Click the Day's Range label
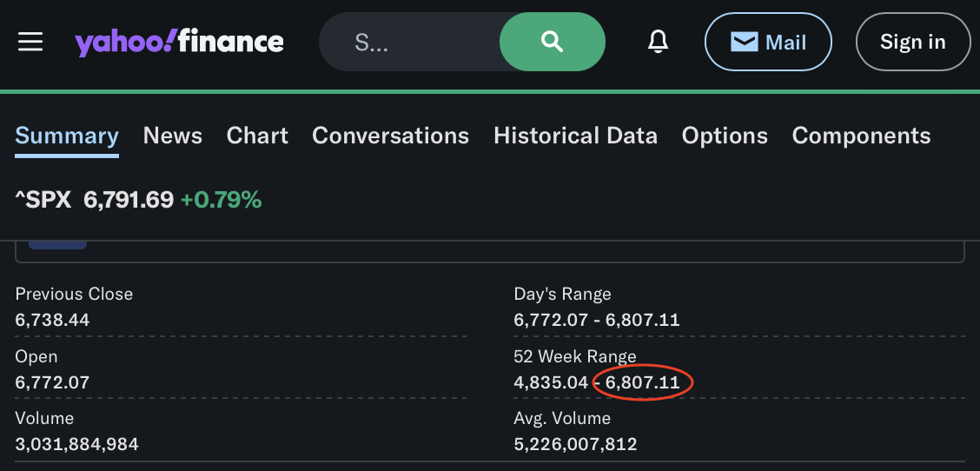 [562, 294]
